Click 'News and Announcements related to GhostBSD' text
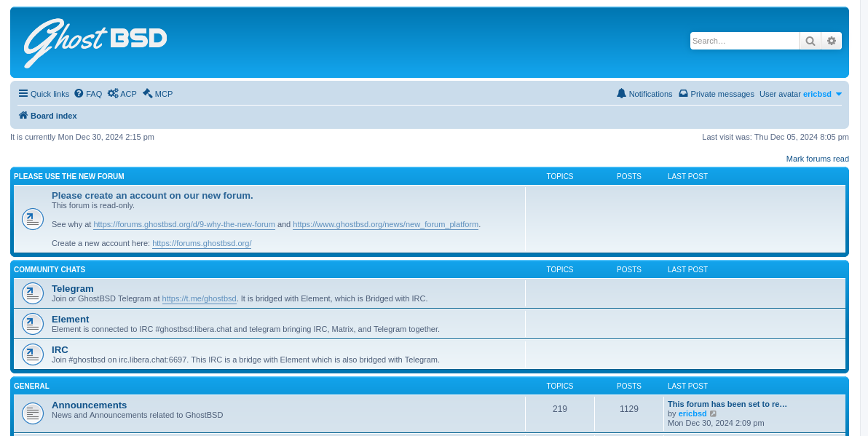868x436 pixels. pyautogui.click(x=138, y=415)
